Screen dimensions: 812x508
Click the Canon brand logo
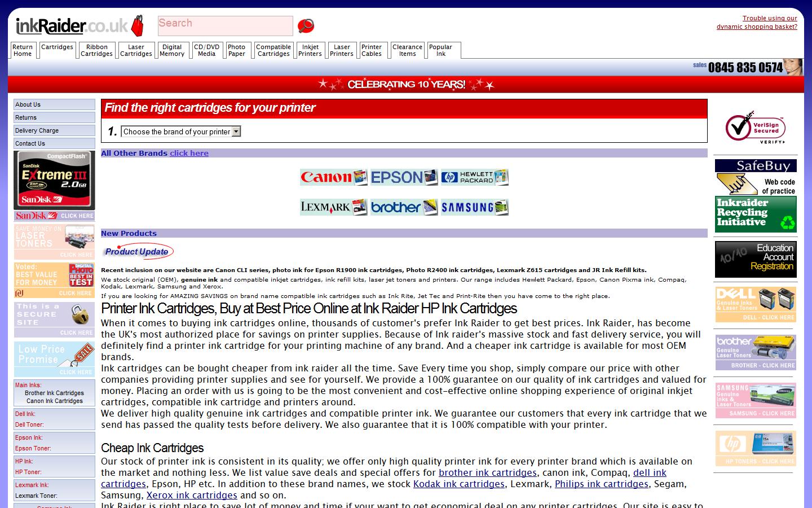point(333,177)
